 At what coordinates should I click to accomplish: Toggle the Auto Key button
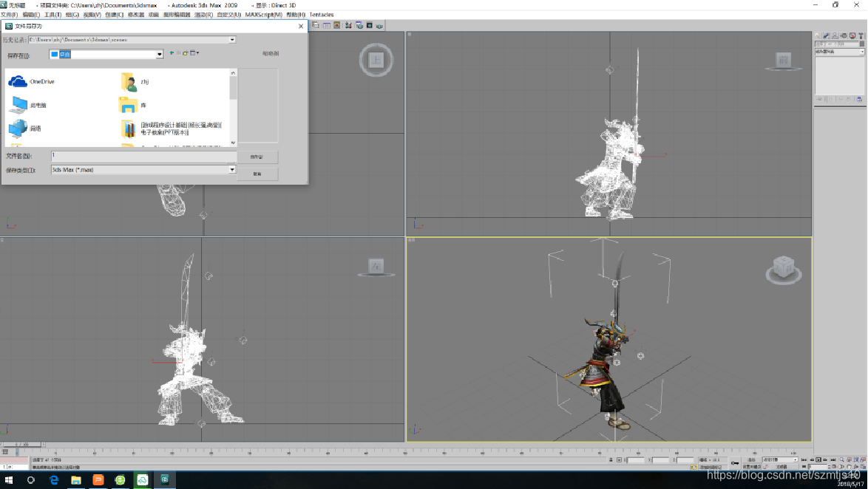[x=752, y=459]
